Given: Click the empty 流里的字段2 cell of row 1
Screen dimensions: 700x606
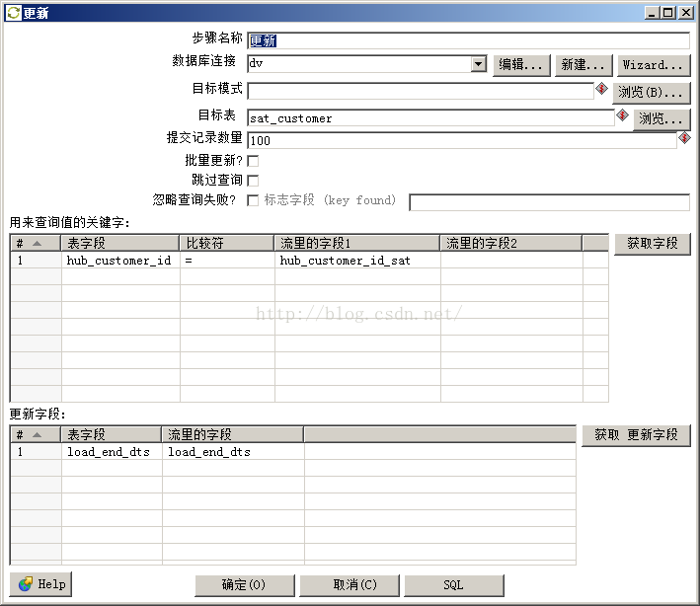Looking at the screenshot, I should pos(511,261).
